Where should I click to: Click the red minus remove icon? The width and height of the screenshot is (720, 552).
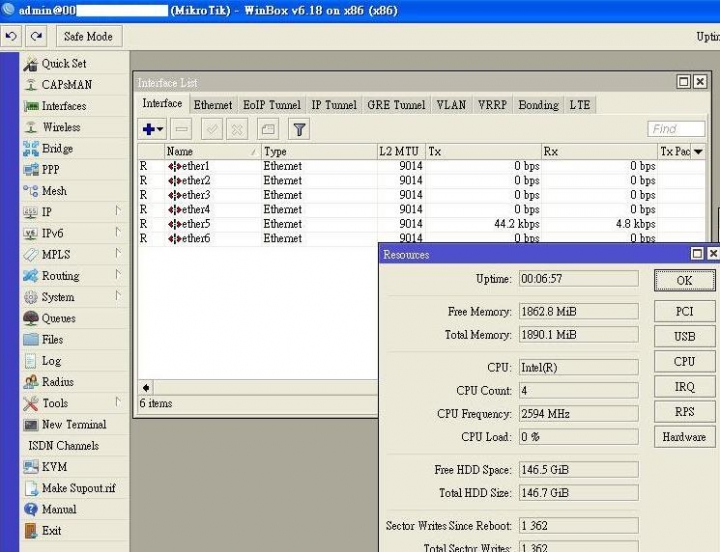pos(181,129)
